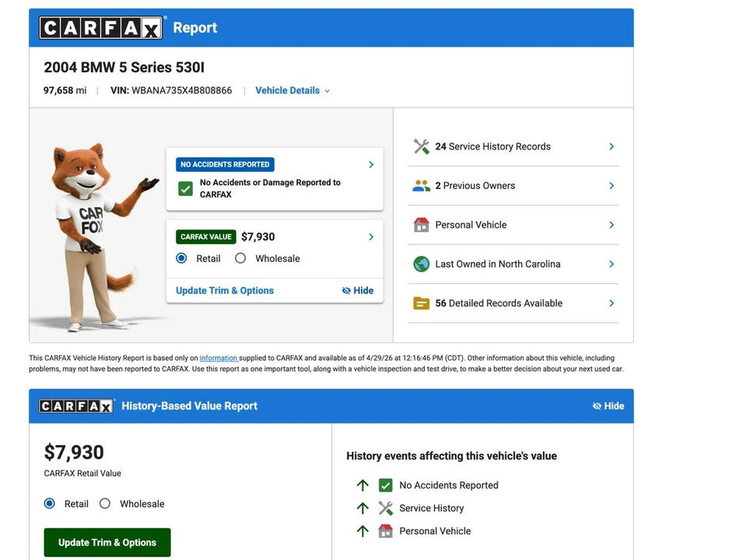Screen dimensions: 743x560
Task: Open the 56 Detailed Records Available row
Action: (513, 303)
